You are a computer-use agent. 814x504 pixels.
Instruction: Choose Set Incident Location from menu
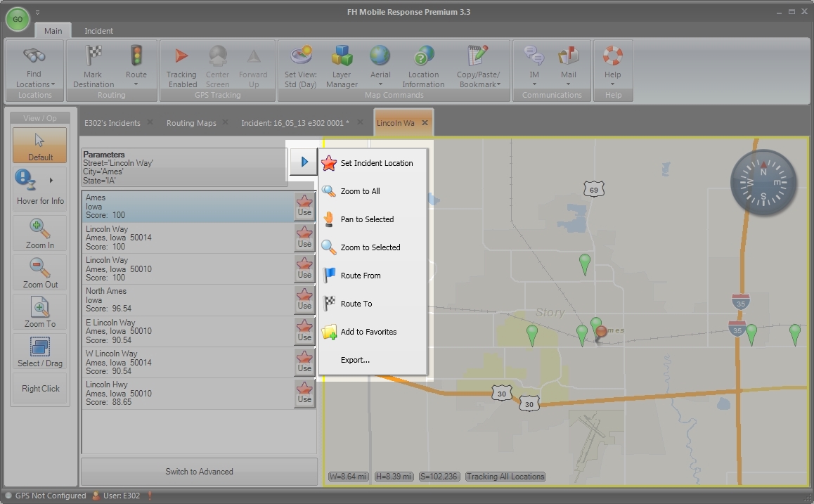point(373,163)
